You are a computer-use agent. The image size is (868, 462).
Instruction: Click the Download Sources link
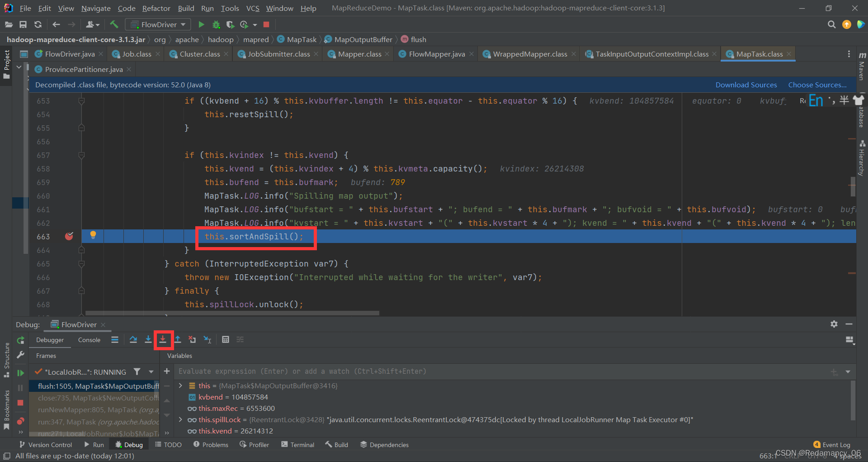746,85
